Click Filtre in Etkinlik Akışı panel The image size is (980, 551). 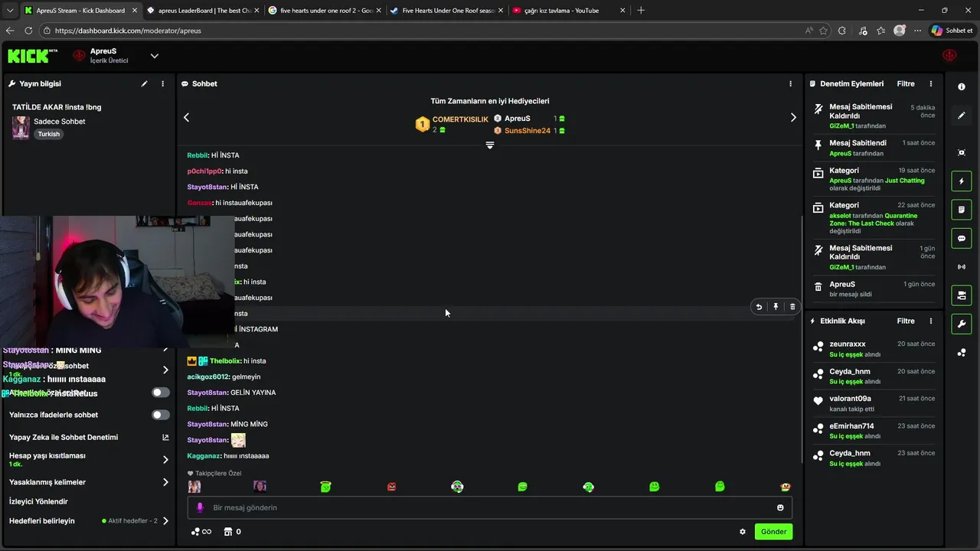[906, 321]
